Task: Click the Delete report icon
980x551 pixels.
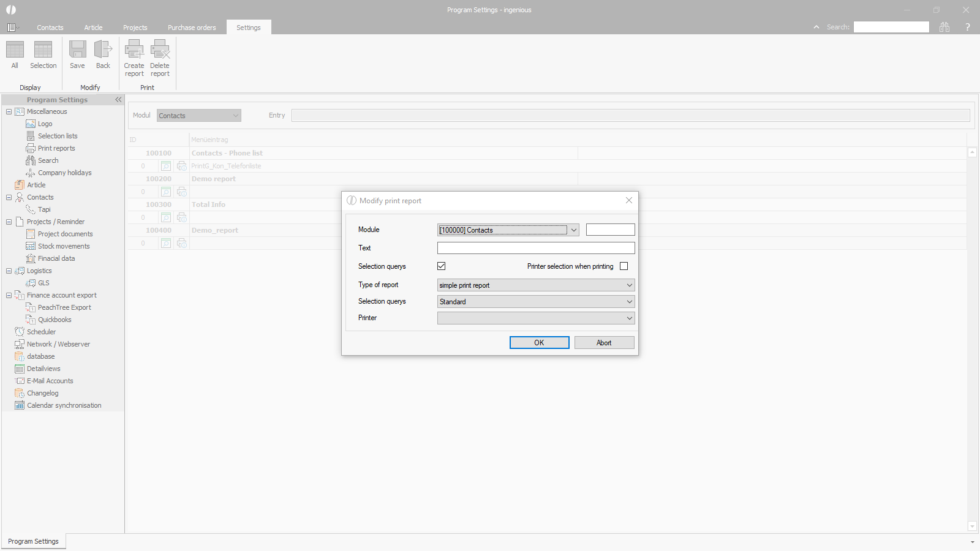Action: pos(160,50)
